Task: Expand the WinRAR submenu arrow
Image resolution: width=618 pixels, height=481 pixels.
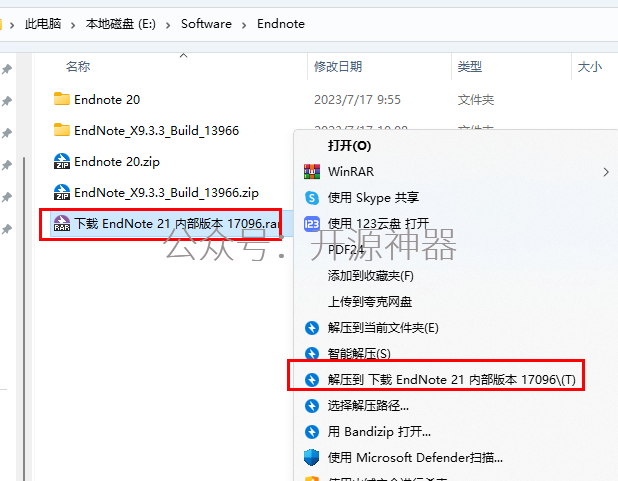Action: [606, 172]
